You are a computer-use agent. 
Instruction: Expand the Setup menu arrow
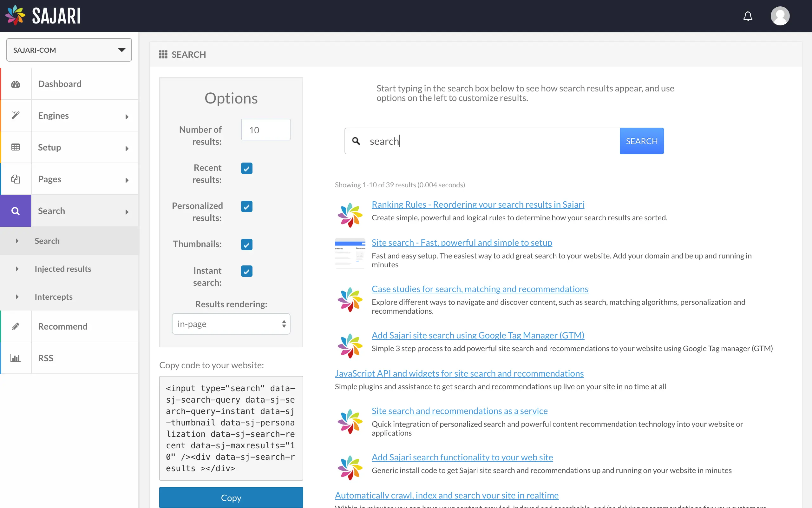coord(127,149)
